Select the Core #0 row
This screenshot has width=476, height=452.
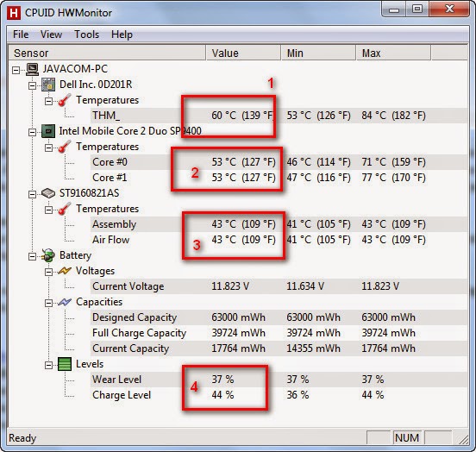279,162
